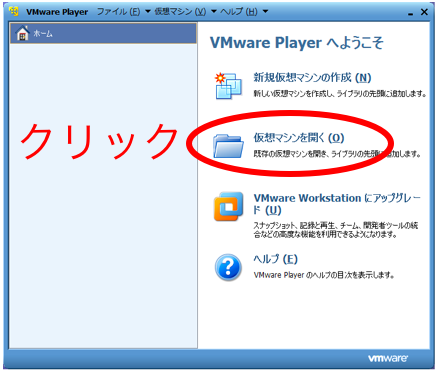Click the description text about スナップショット features
The height and width of the screenshot is (372, 437).
pos(336,230)
